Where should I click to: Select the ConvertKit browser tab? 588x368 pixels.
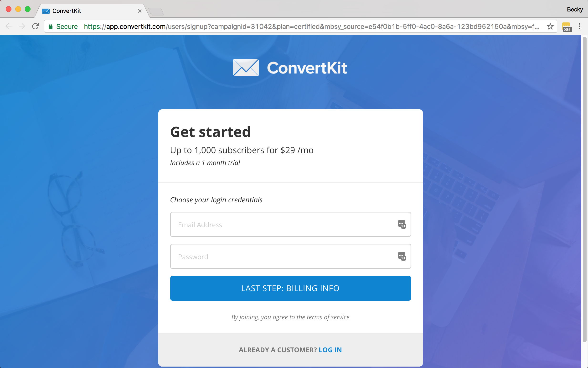click(93, 11)
